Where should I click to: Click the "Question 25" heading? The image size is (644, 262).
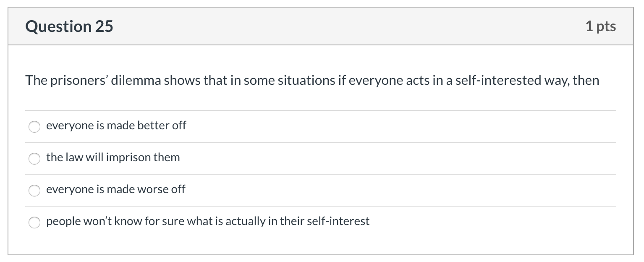coord(69,26)
